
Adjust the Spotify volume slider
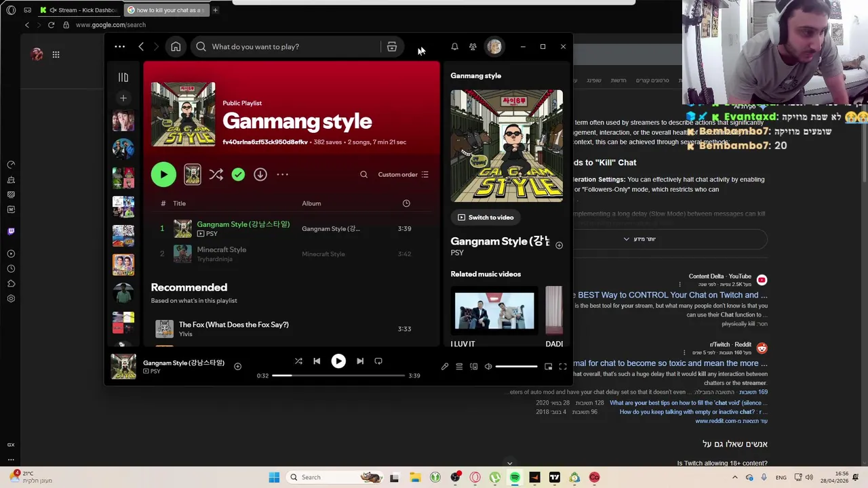(x=516, y=367)
